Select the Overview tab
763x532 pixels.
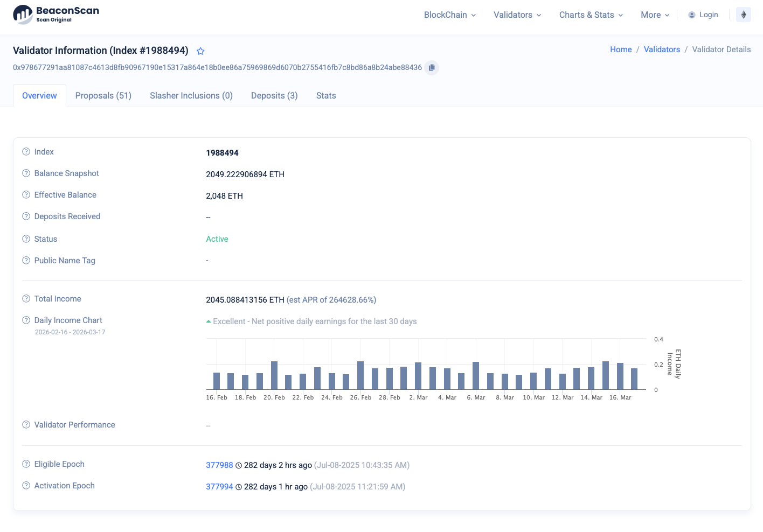point(39,96)
